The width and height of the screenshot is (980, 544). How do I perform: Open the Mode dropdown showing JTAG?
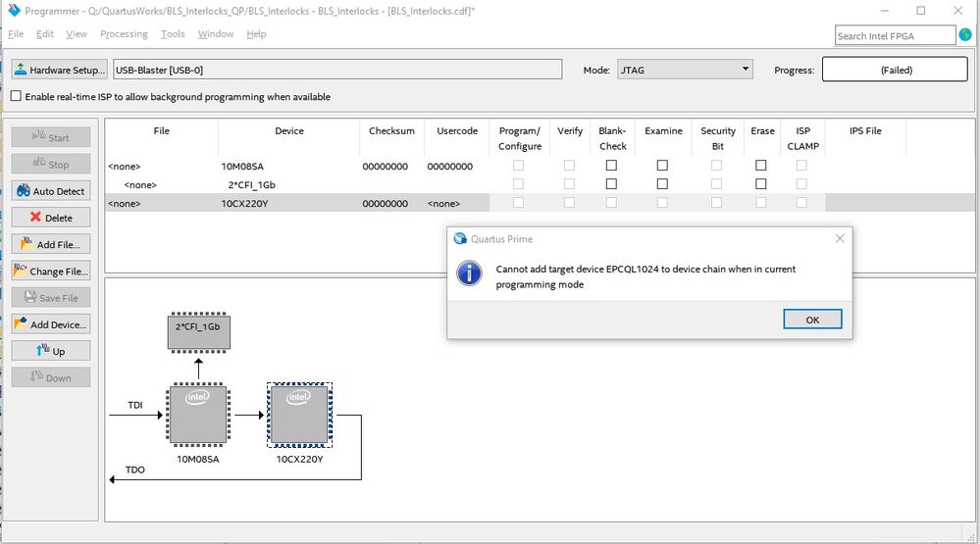click(685, 70)
